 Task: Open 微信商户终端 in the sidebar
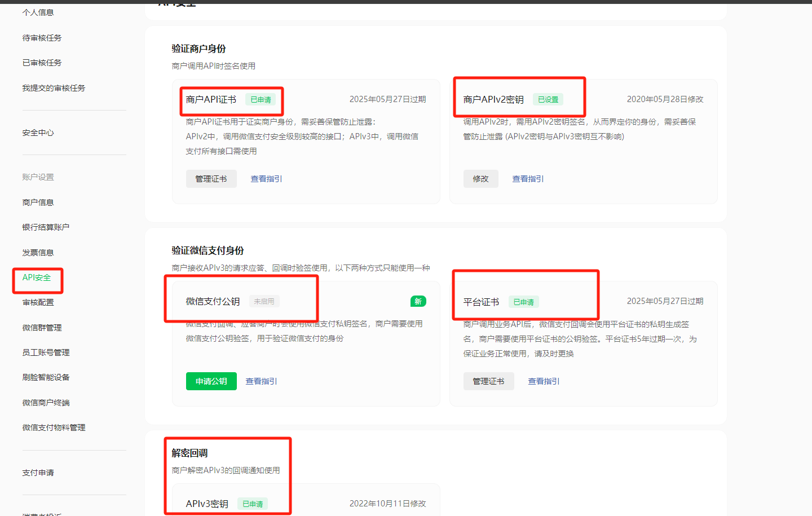(46, 403)
